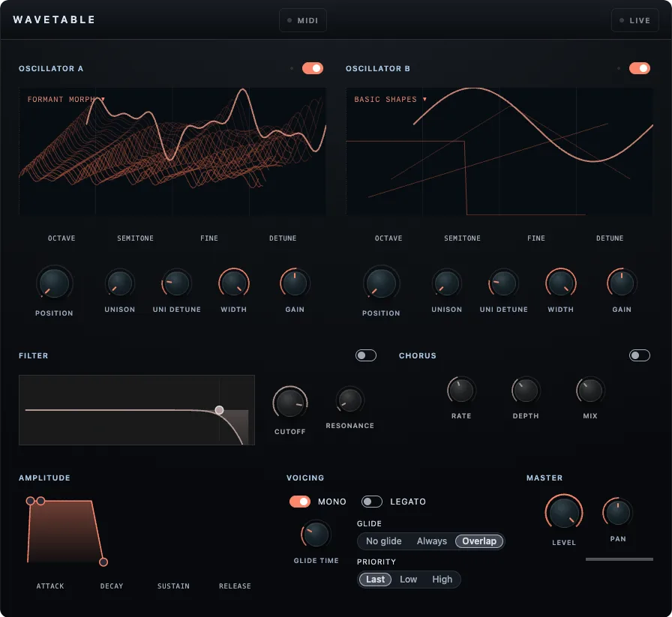Click the envelope release end handle

tap(103, 562)
